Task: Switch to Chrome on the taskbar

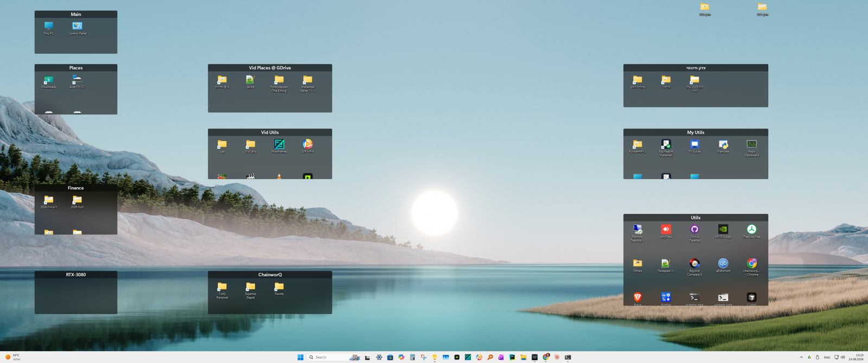Action: (x=546, y=357)
